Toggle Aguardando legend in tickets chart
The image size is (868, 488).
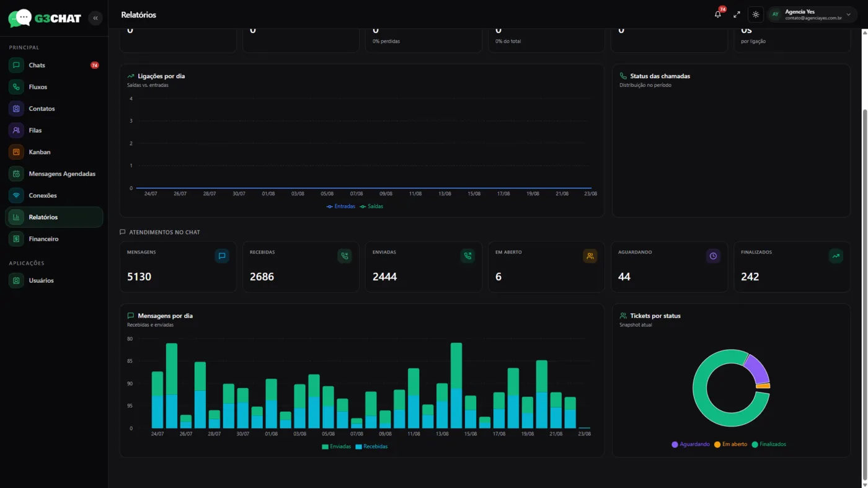[x=691, y=445]
